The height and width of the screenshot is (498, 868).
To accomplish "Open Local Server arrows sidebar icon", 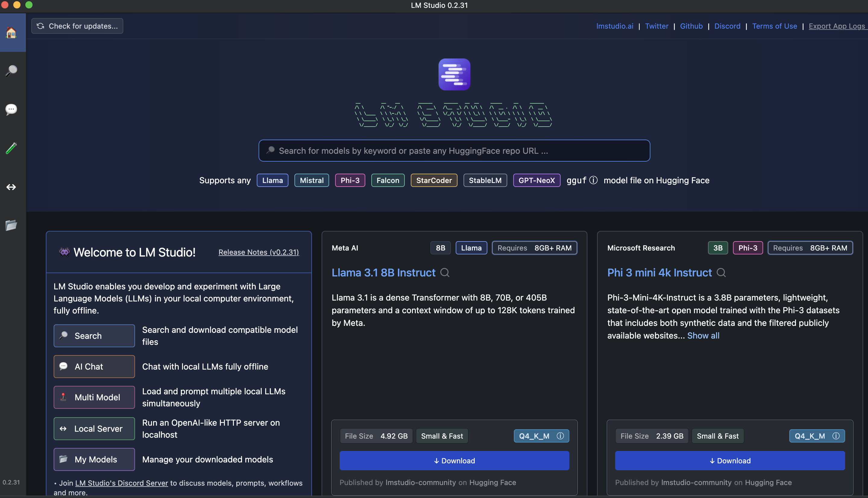I will coord(11,187).
